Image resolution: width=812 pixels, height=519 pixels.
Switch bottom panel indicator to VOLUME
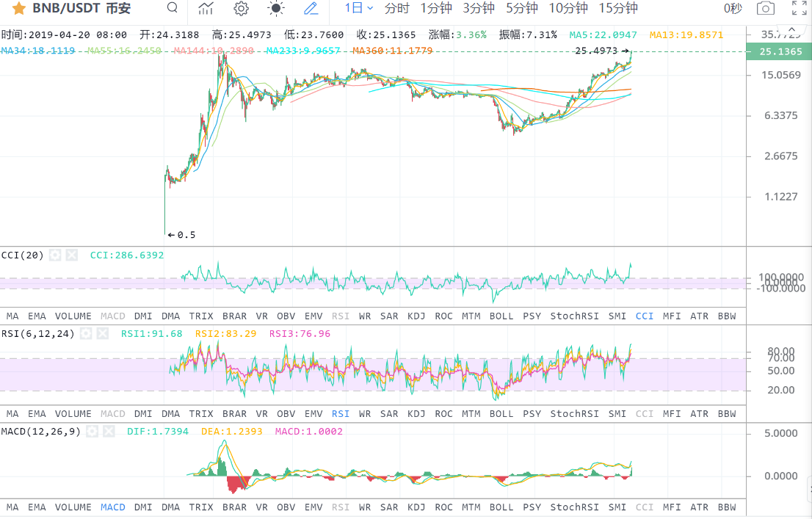click(73, 507)
